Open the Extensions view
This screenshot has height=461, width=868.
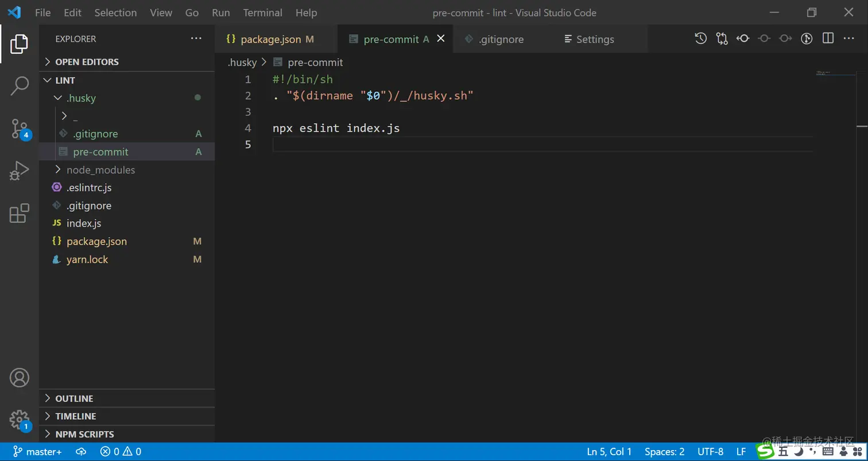point(19,213)
